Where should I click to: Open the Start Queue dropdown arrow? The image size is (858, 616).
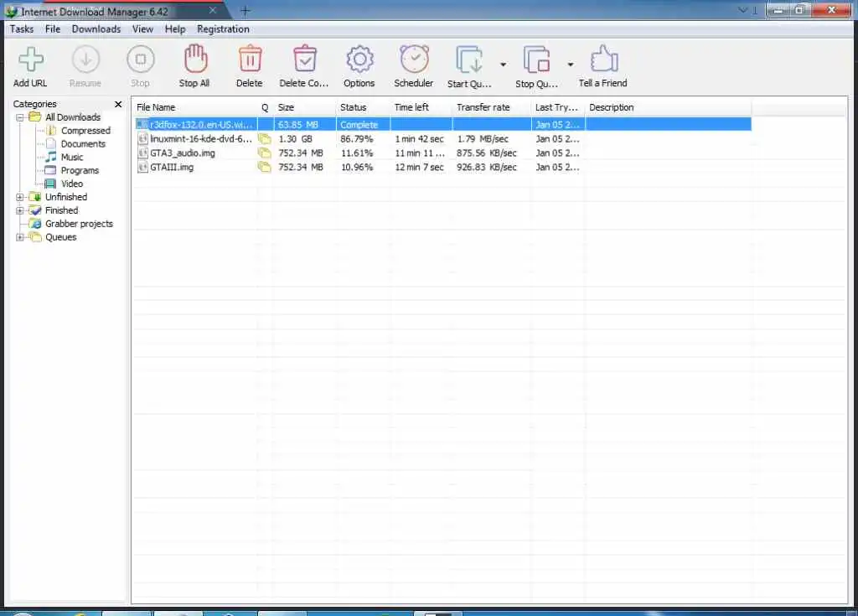(x=503, y=65)
